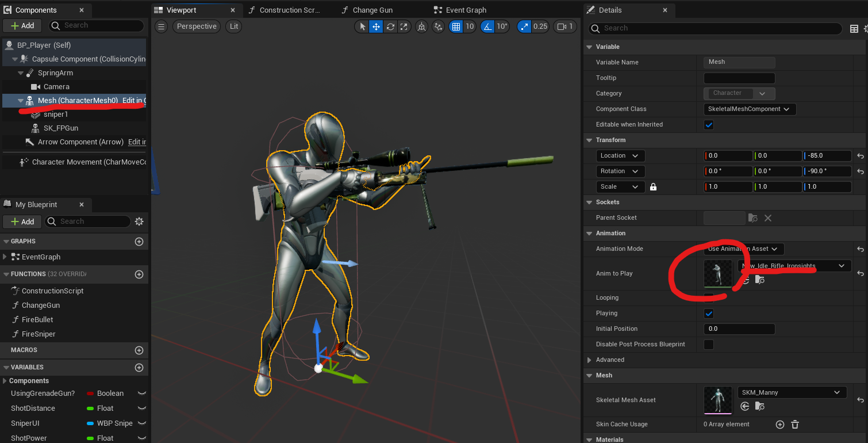Open rotation snap value 10°
Viewport: 868px width, 443px height.
(x=502, y=26)
